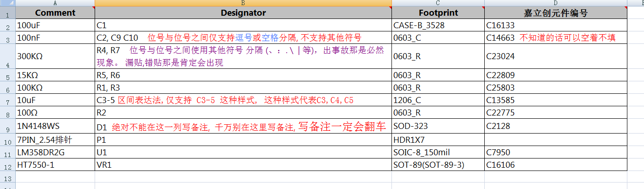Image resolution: width=644 pixels, height=189 pixels.
Task: Click the CASE-B_3528 footprint cell
Action: (438, 25)
